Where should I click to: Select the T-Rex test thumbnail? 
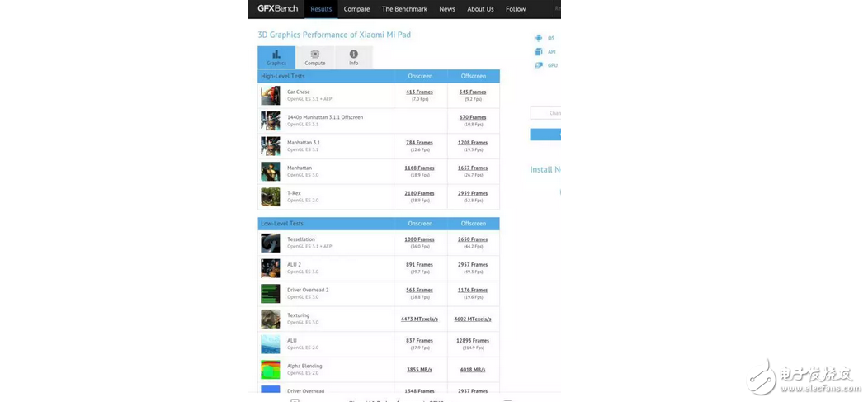tap(271, 196)
